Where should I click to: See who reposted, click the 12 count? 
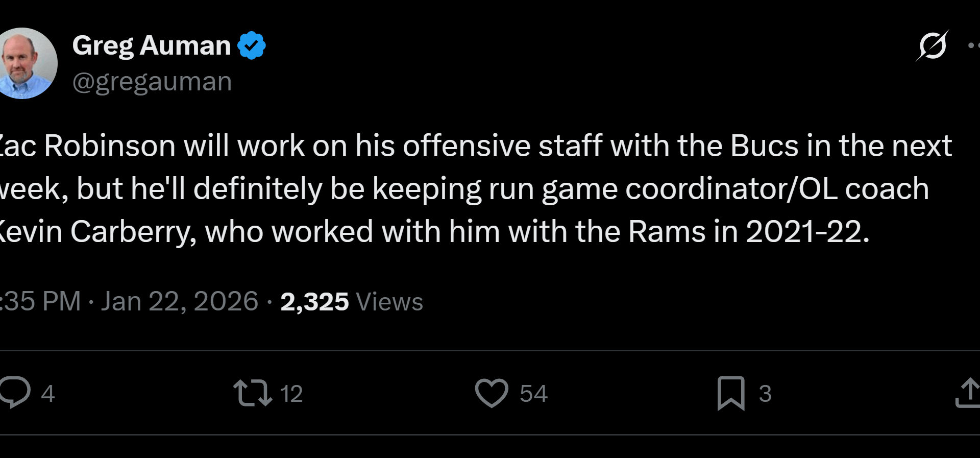tap(292, 393)
